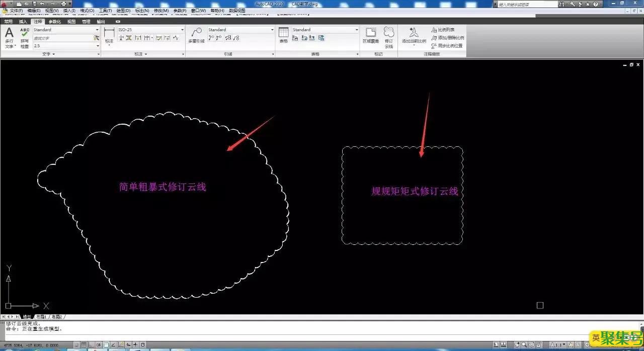644x351 pixels.
Task: Start the Multileader (多重引线) tool
Action: [x=196, y=35]
